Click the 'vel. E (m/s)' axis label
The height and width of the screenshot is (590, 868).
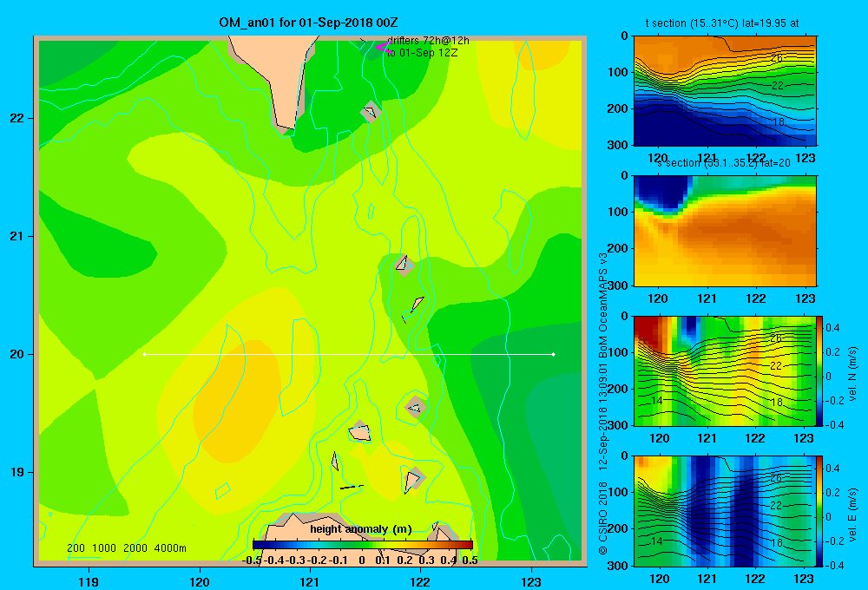click(x=853, y=515)
